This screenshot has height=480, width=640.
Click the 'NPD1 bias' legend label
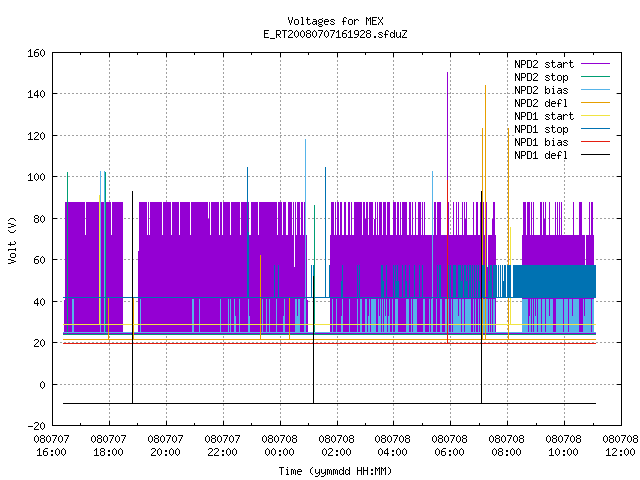tap(541, 142)
